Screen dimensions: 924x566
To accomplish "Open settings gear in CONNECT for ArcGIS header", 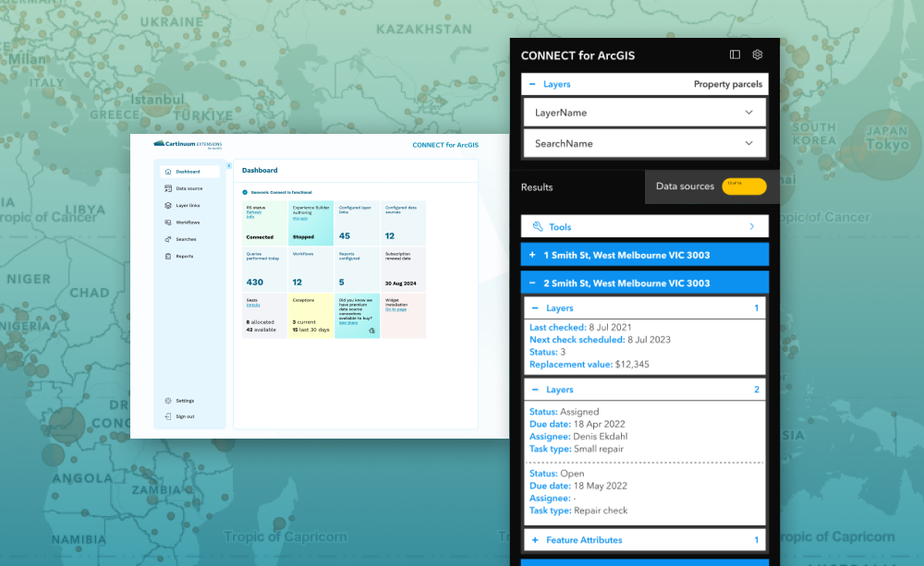I will click(757, 54).
